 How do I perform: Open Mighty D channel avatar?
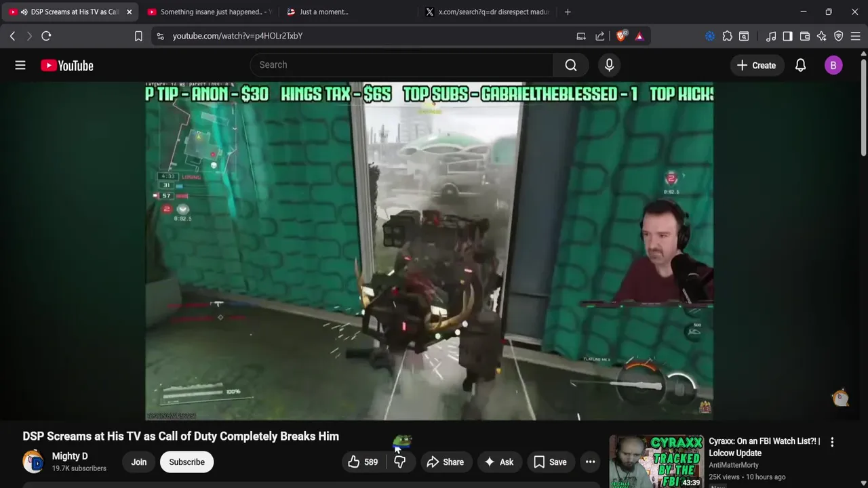pyautogui.click(x=33, y=462)
